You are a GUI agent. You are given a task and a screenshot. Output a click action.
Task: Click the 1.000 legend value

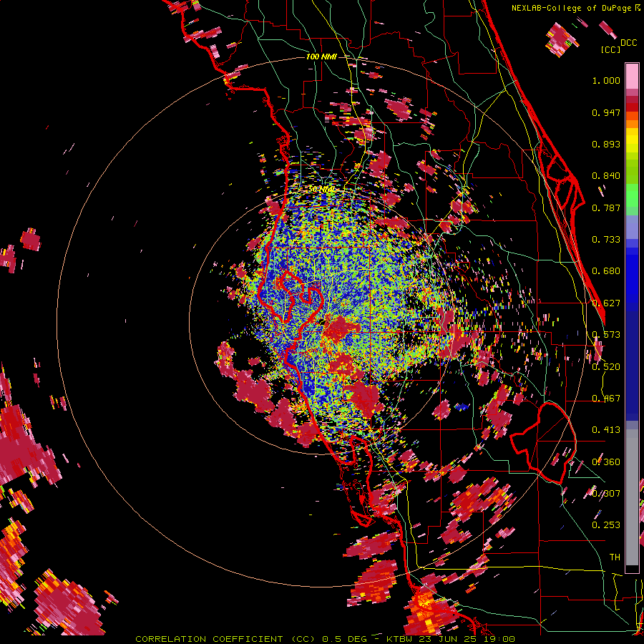606,80
